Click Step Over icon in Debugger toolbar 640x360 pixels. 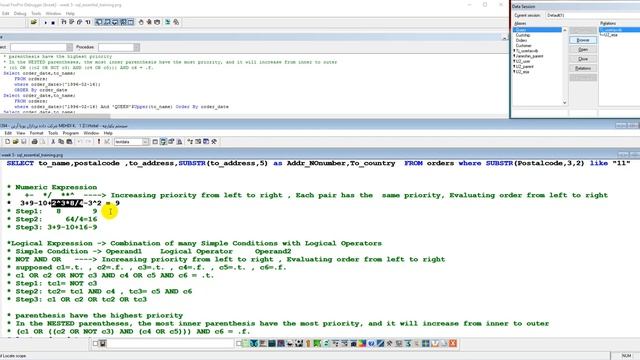click(71, 22)
